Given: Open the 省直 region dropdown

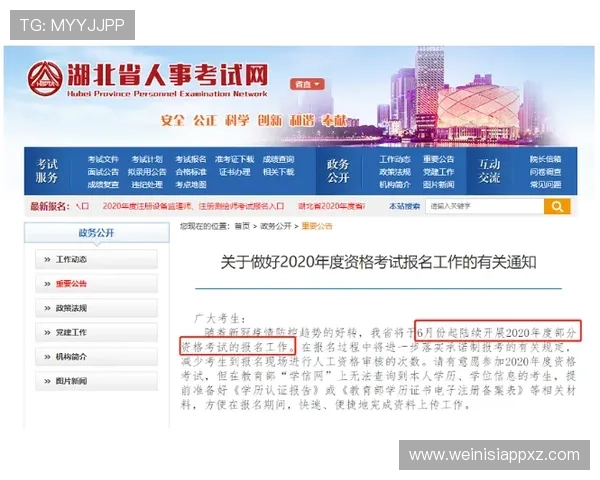Looking at the screenshot, I should (307, 84).
